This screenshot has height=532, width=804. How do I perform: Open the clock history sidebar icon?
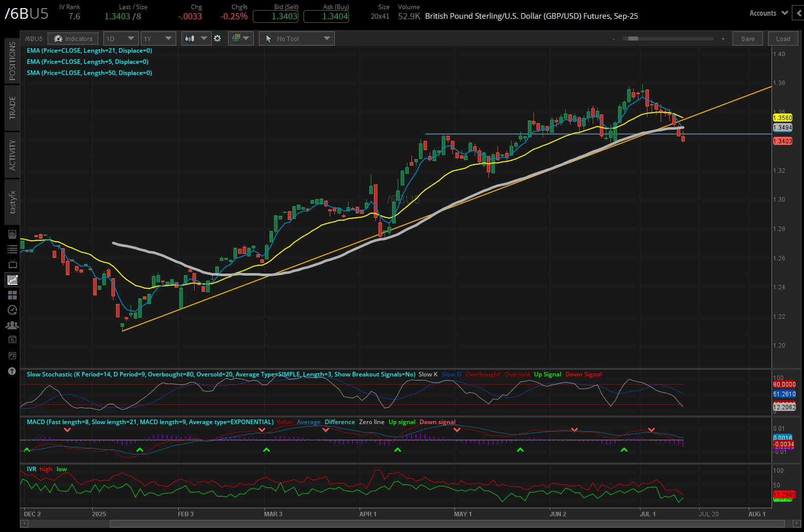12,310
